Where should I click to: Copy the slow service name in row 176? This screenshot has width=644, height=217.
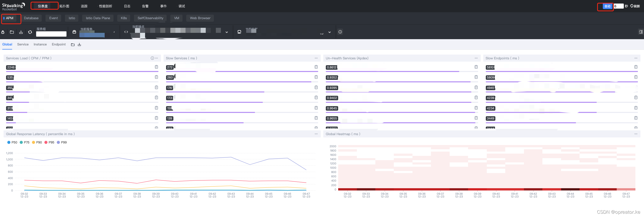316,87
